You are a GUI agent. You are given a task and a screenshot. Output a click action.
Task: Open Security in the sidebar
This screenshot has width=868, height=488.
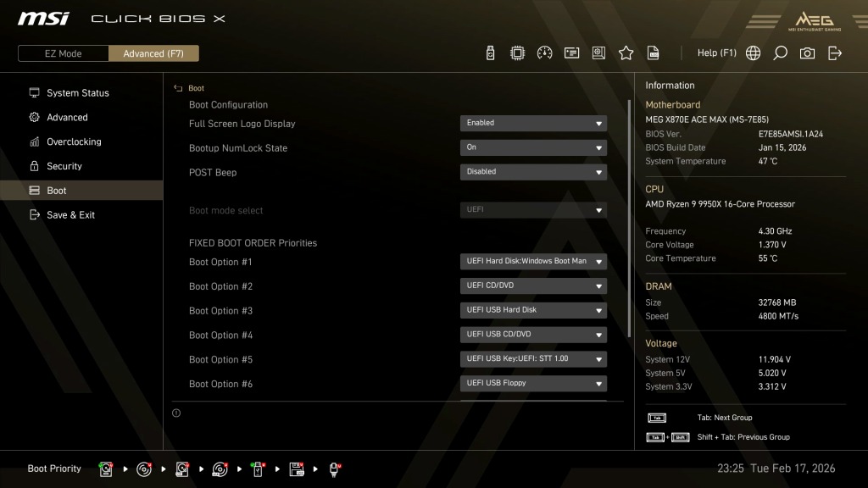click(81, 166)
